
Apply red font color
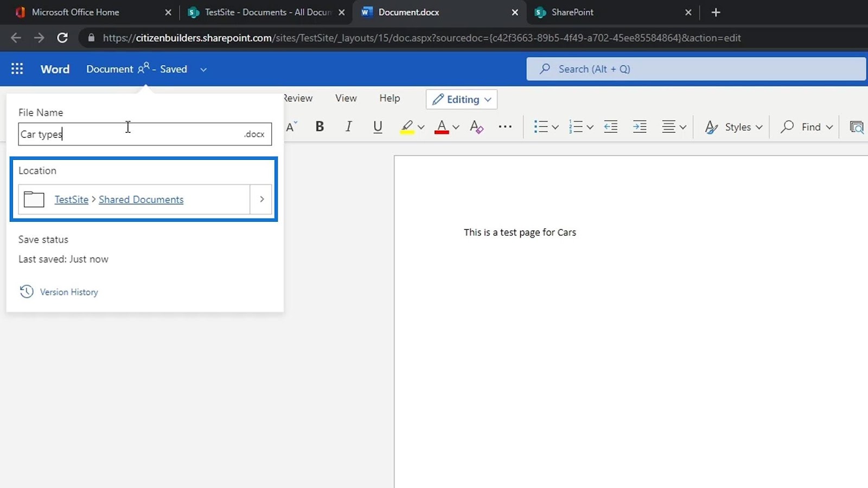(442, 127)
